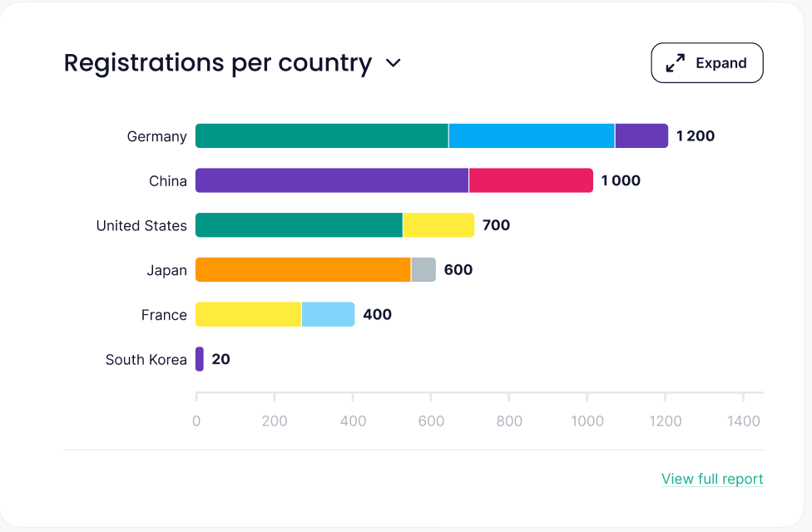Select Germany's green bar segment
The height and width of the screenshot is (532, 812).
click(x=322, y=136)
